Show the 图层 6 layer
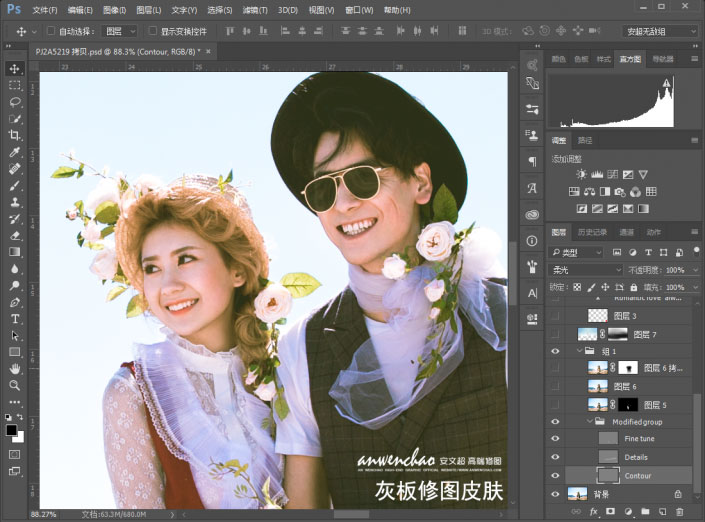 coord(555,386)
